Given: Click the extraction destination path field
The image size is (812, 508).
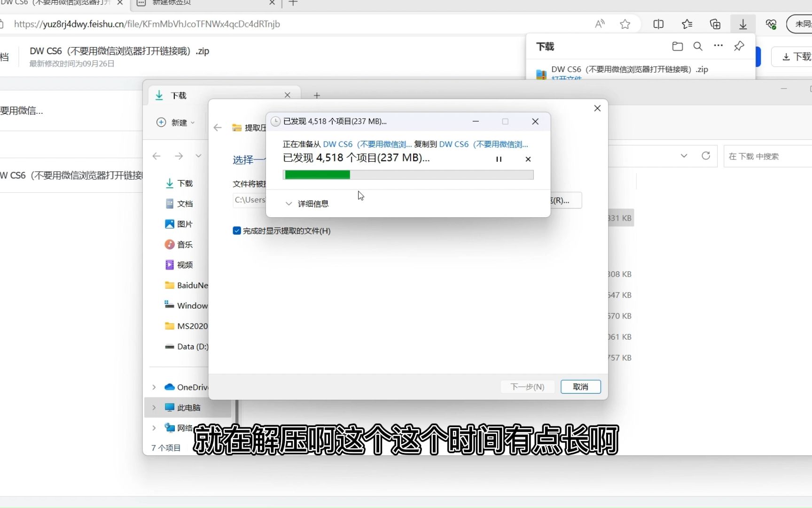Looking at the screenshot, I should point(250,200).
